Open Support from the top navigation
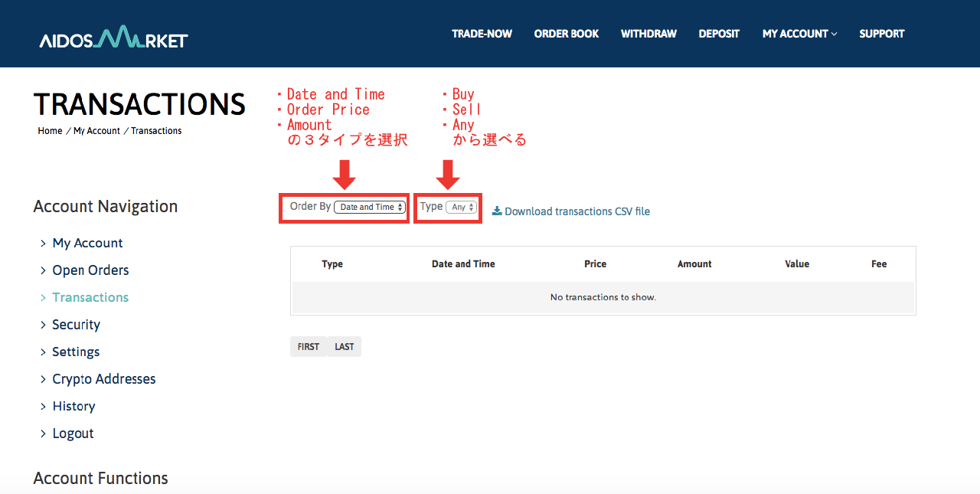980x494 pixels. 881,34
